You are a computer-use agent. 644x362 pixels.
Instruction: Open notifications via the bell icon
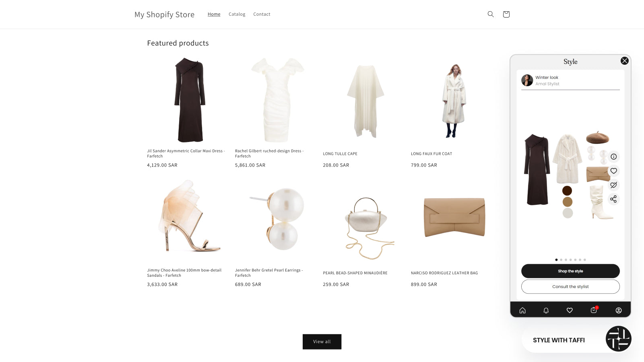(546, 310)
